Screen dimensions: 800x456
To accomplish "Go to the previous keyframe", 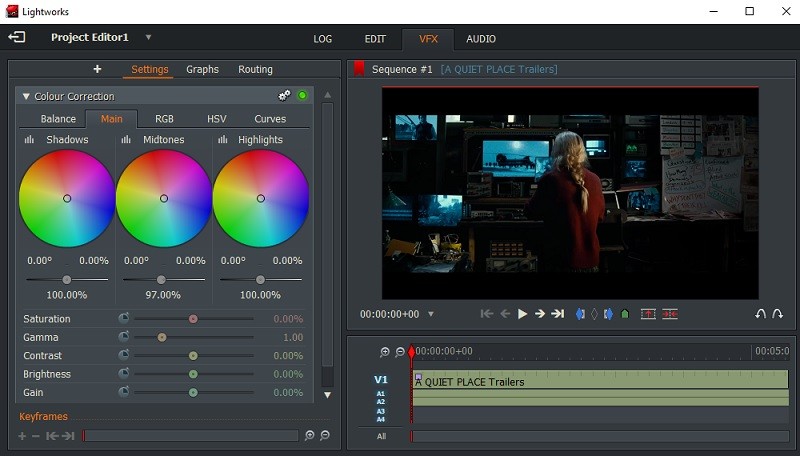I will (x=52, y=436).
